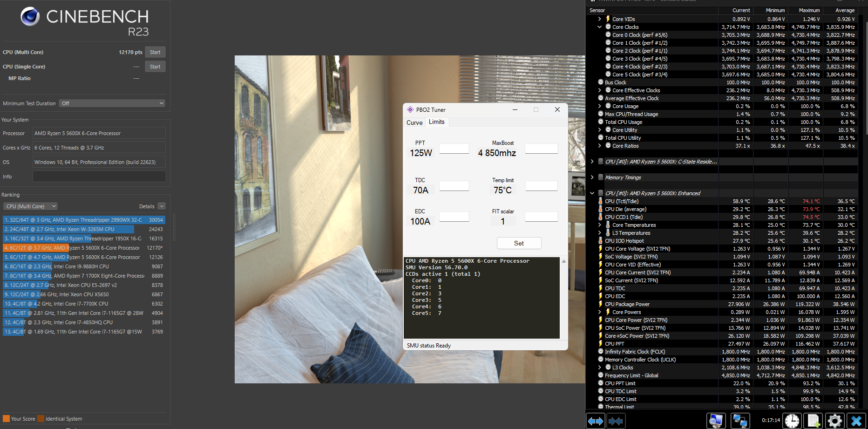Reset sensor stats with the clock icon
This screenshot has height=429, width=868.
[792, 421]
